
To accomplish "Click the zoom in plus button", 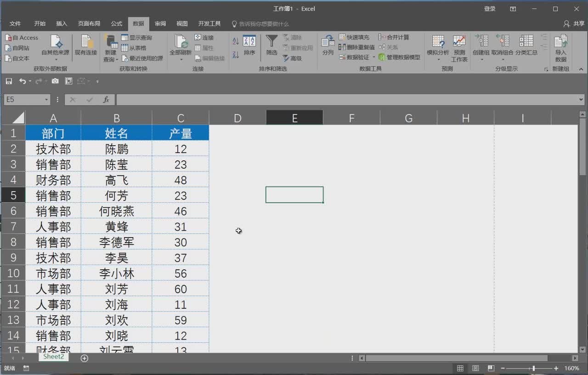I will [556, 368].
